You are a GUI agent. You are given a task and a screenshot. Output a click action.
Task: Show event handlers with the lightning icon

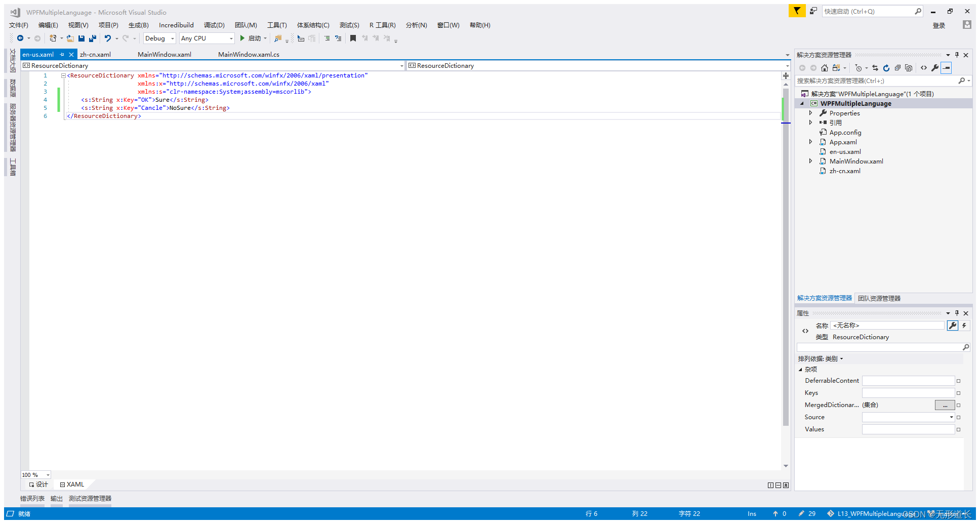tap(964, 326)
